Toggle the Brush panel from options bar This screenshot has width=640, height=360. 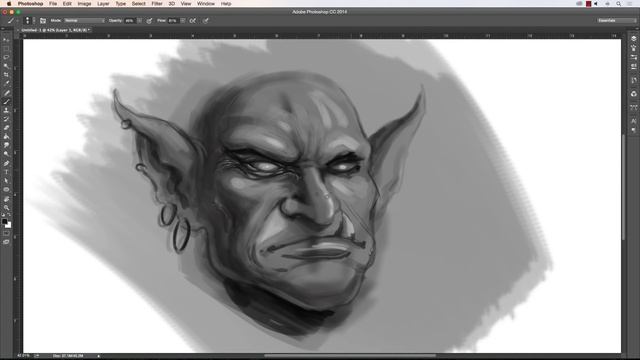click(43, 20)
